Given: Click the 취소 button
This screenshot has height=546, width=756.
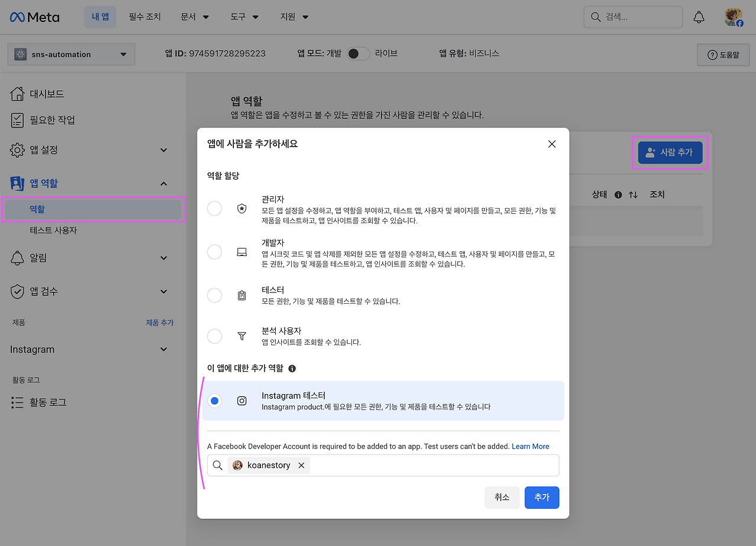Looking at the screenshot, I should 502,498.
